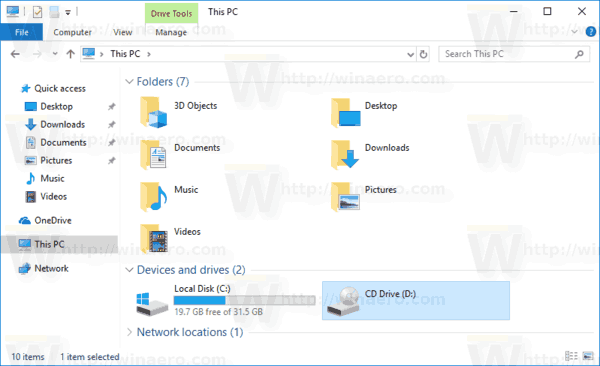Switch to details view icon in status bar
The height and width of the screenshot is (366, 600).
(571, 356)
